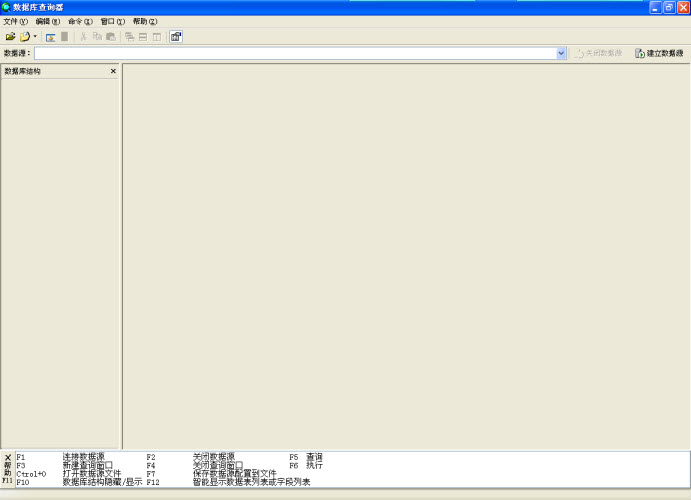Screen dimensions: 691x500
Task: Close the shortcut help bar at bottom
Action: pos(7,457)
